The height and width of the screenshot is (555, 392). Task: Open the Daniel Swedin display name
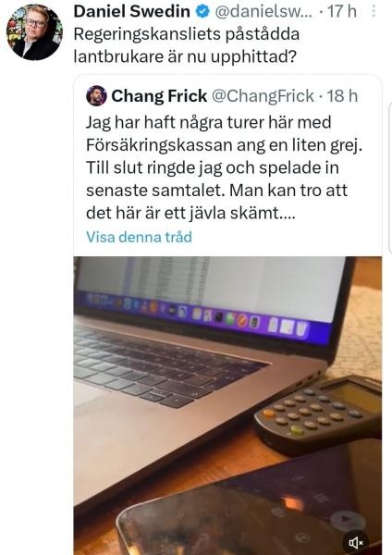(x=132, y=11)
